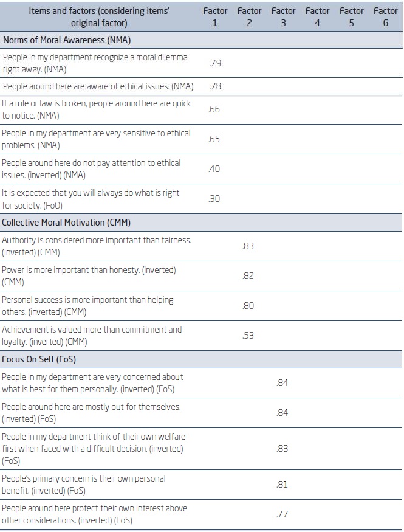Click the .53 loading value
This screenshot has width=404, height=532.
(x=248, y=335)
